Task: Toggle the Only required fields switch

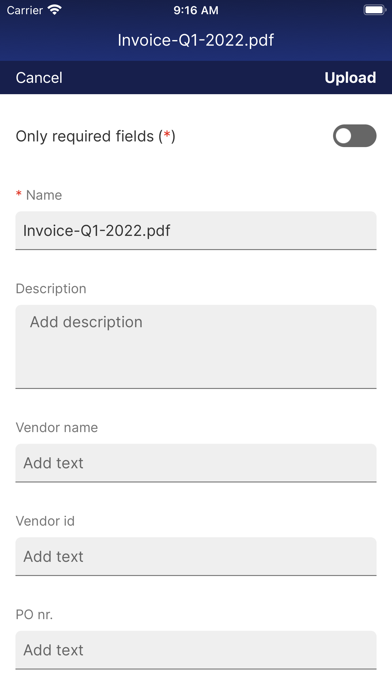Action: pyautogui.click(x=355, y=135)
